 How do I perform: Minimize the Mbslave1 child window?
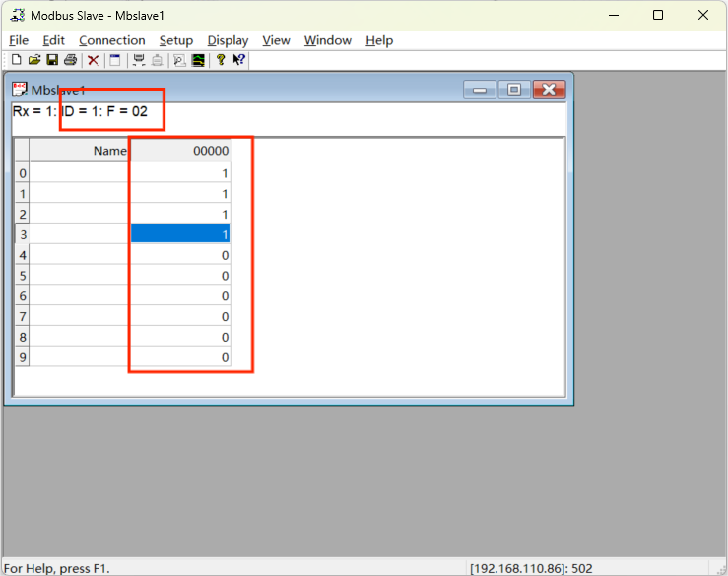pyautogui.click(x=480, y=90)
